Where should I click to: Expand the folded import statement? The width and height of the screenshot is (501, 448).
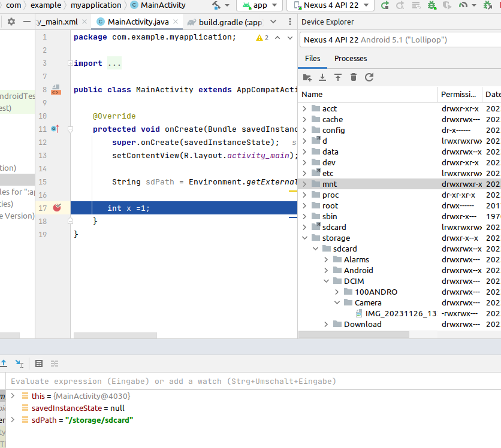click(113, 63)
